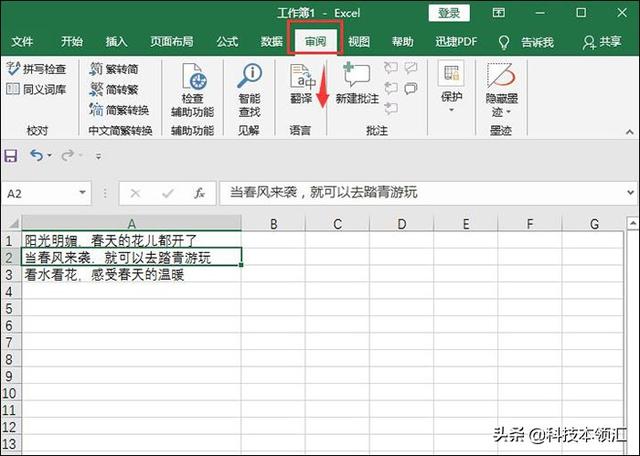Undo the last action

(x=36, y=155)
